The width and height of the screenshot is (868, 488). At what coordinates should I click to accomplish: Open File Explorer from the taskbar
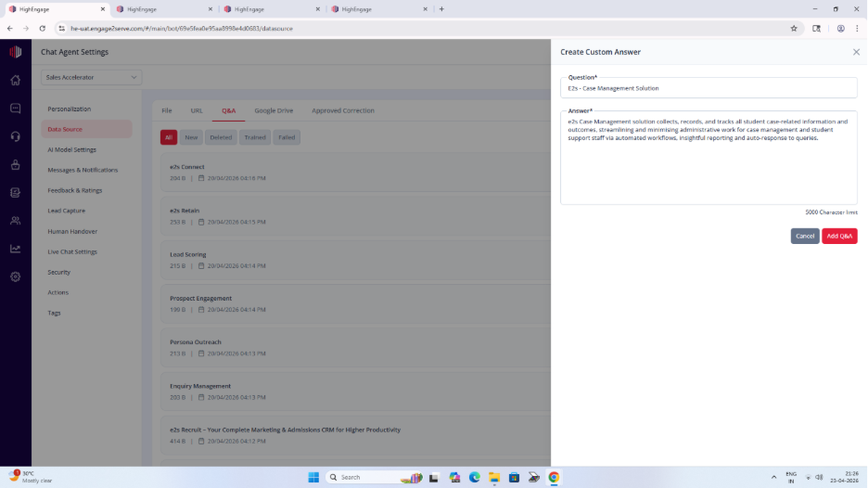(494, 478)
